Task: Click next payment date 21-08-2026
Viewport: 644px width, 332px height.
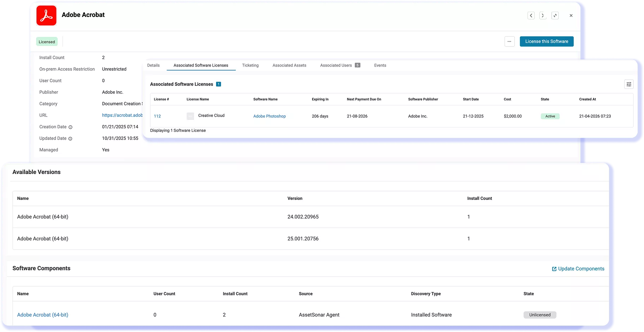Action: point(357,116)
